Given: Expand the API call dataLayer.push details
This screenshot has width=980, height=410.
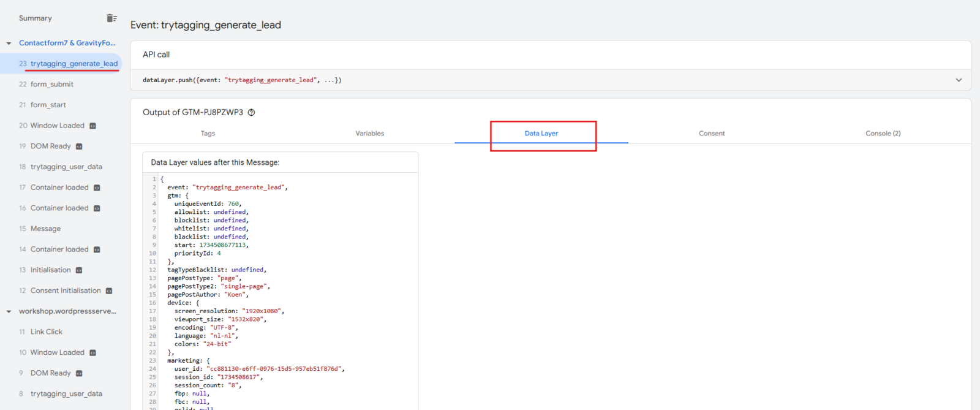Looking at the screenshot, I should 959,80.
